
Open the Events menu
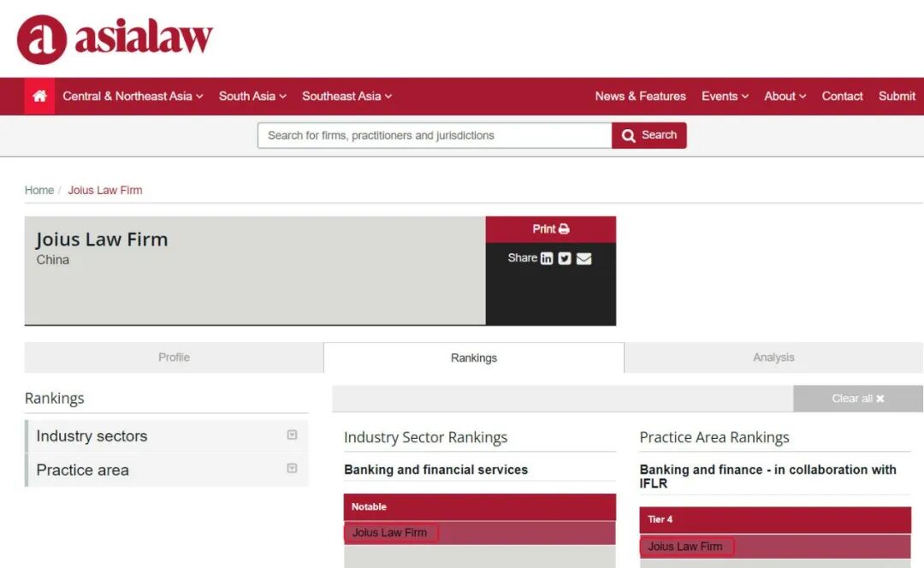(x=725, y=97)
